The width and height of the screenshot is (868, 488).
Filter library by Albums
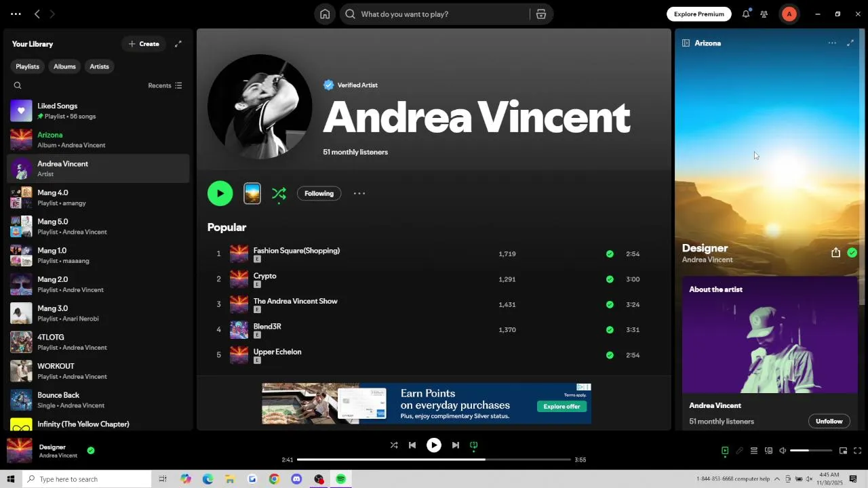pos(64,66)
